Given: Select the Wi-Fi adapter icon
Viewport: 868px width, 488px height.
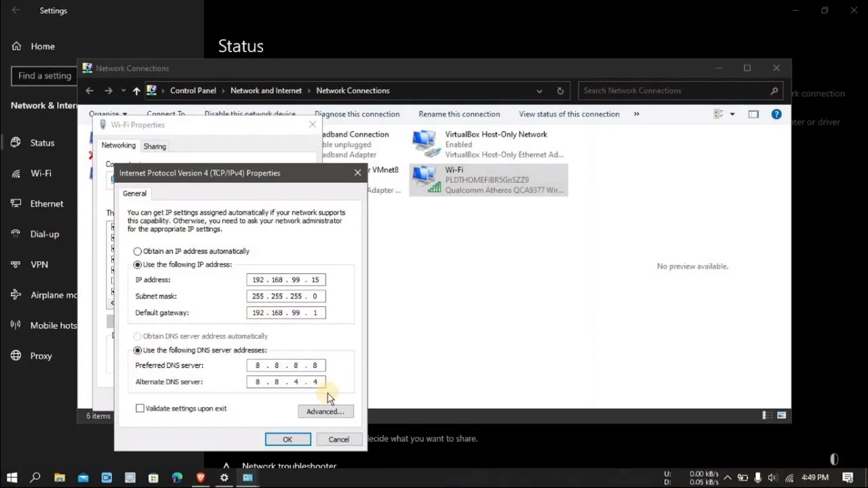Looking at the screenshot, I should click(425, 180).
